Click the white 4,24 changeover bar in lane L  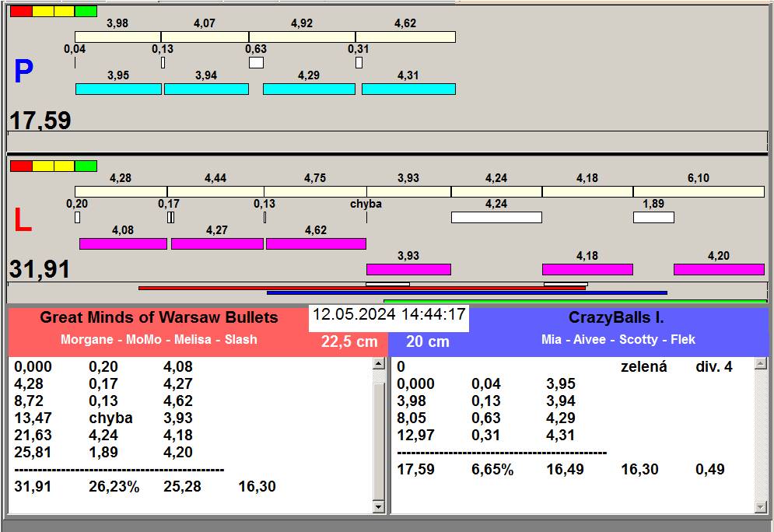496,217
